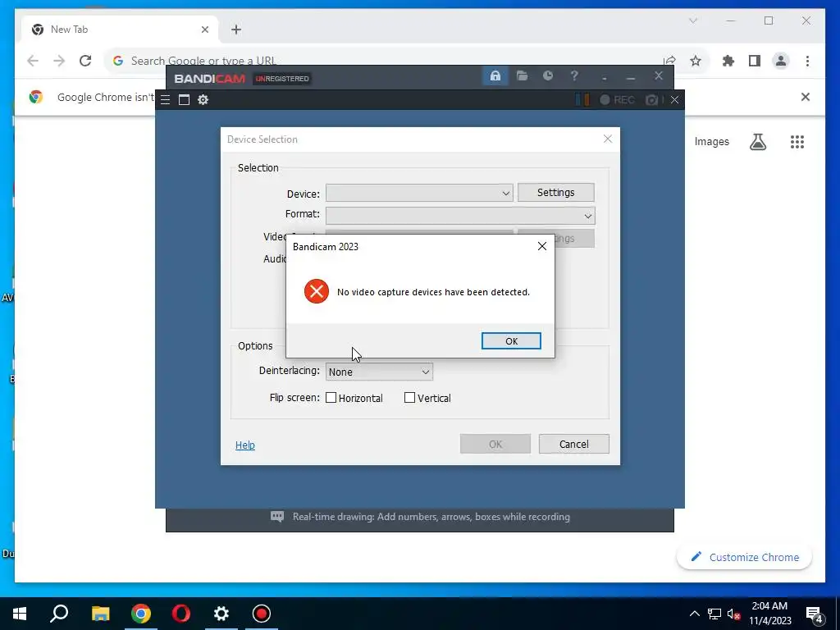Image resolution: width=840 pixels, height=630 pixels.
Task: Click the Settings button next to Device
Action: click(555, 192)
